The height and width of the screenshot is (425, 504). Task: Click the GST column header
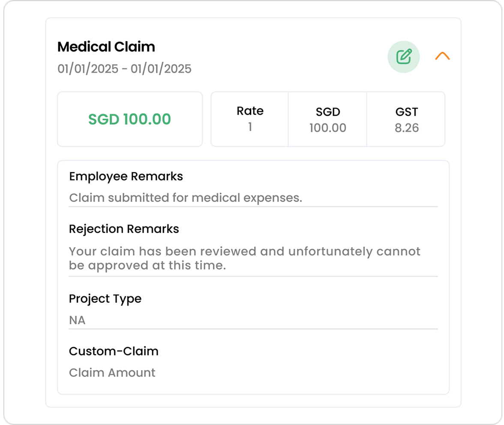pos(407,112)
